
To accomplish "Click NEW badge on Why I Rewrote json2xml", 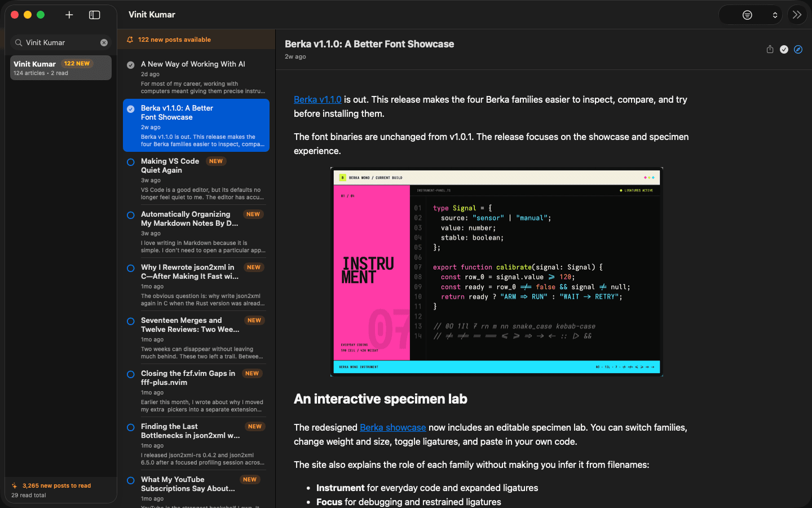I will 254,267.
